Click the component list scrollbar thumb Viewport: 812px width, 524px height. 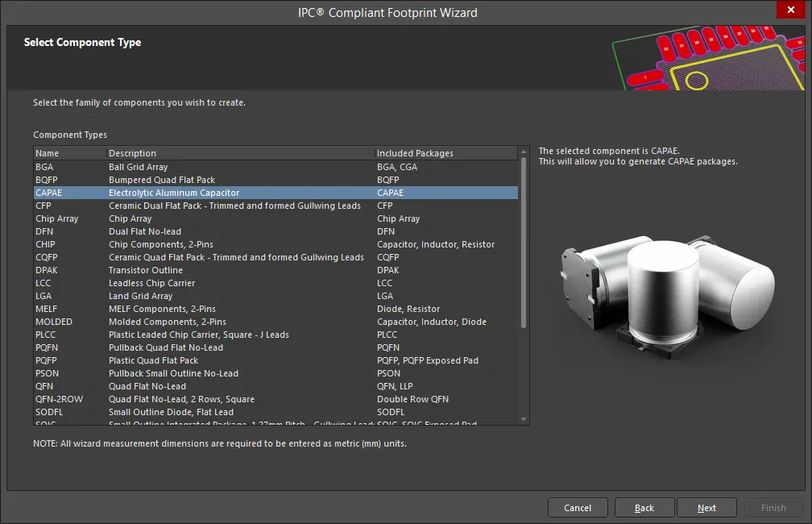(x=524, y=243)
